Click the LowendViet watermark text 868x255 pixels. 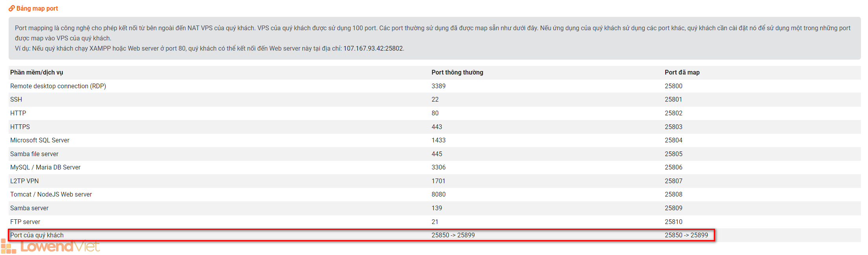point(60,247)
